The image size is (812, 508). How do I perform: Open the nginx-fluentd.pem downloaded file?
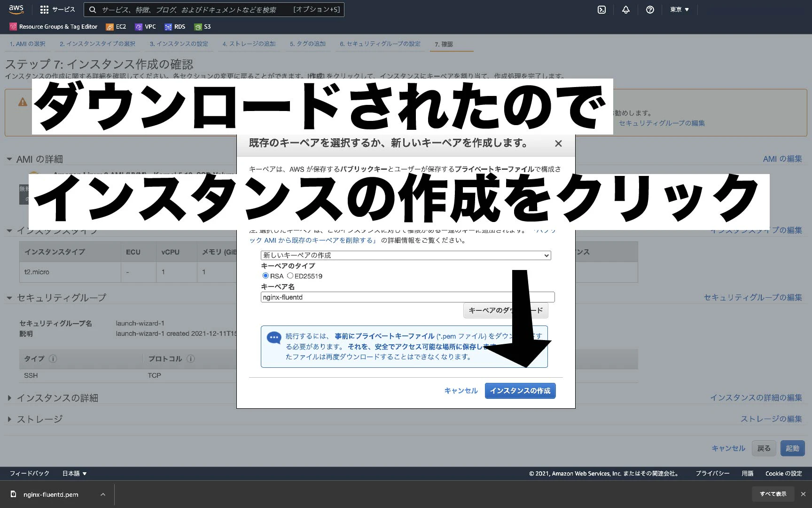click(51, 494)
